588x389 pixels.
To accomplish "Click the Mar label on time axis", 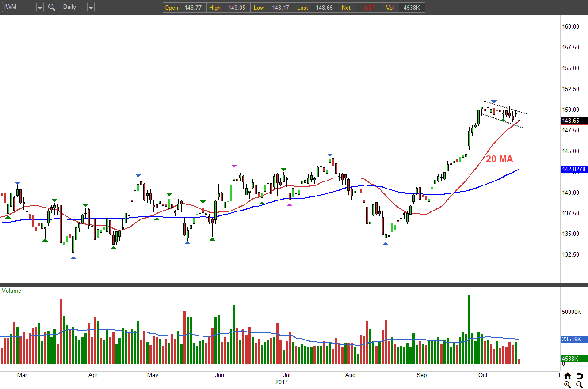I will [x=22, y=375].
